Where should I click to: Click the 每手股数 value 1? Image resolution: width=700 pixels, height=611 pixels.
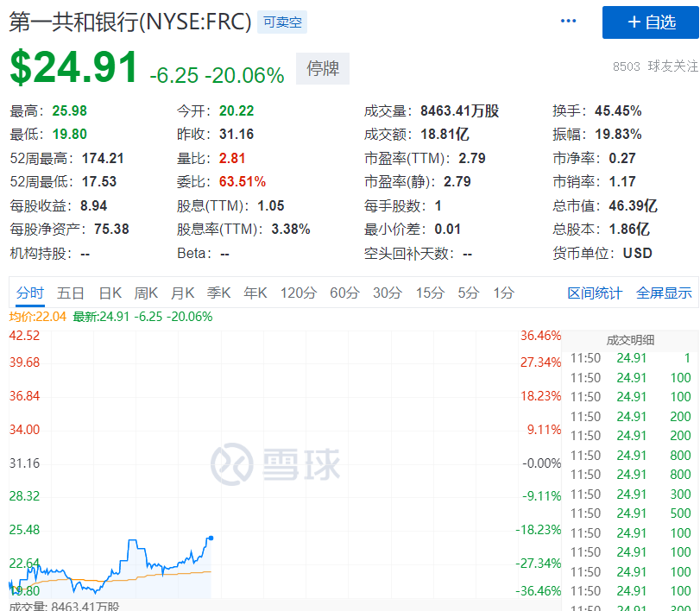[438, 205]
